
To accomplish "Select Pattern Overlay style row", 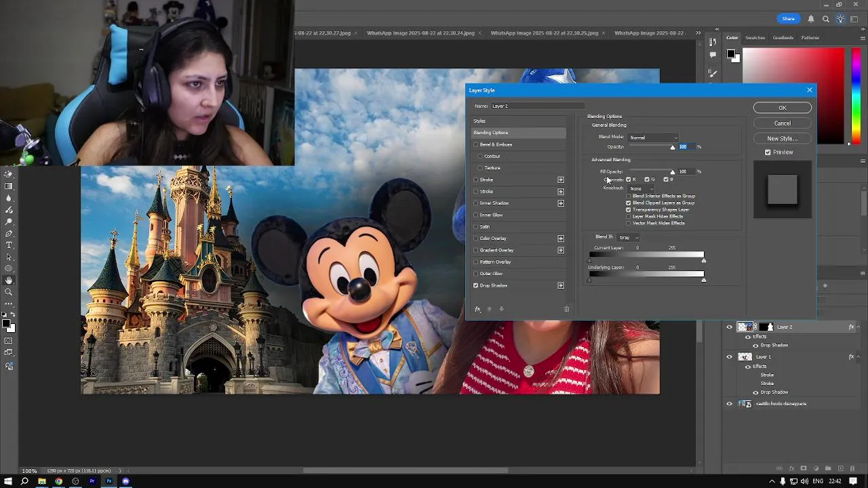I will 519,262.
